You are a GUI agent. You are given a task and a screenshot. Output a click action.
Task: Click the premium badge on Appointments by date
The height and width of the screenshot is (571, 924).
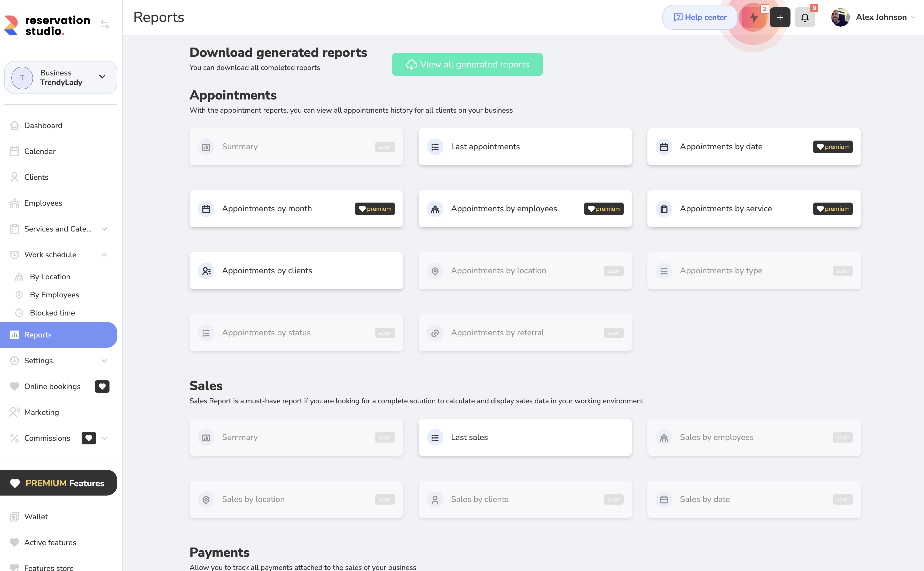pos(833,147)
